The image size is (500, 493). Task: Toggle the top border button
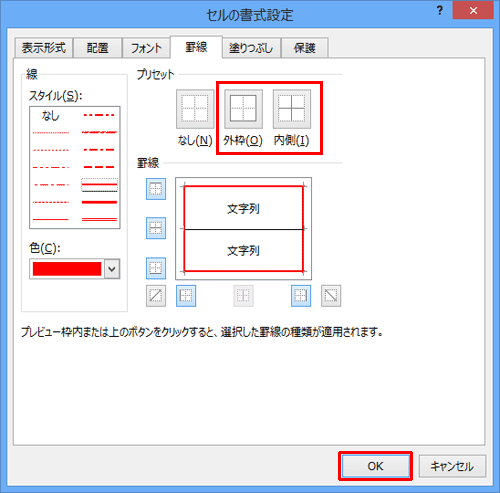tap(156, 189)
